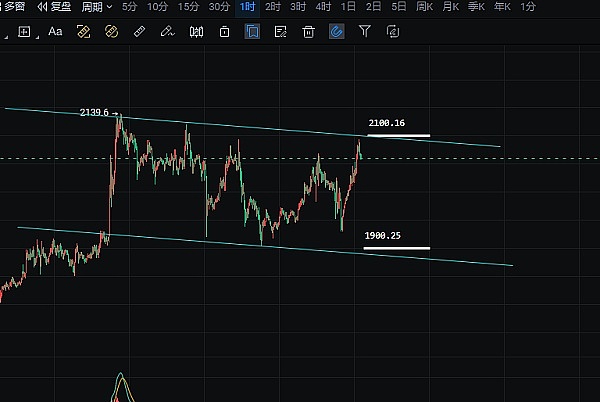Screen dimensions: 600x402
Task: Click the 2139.6 high price label
Action: 94,113
